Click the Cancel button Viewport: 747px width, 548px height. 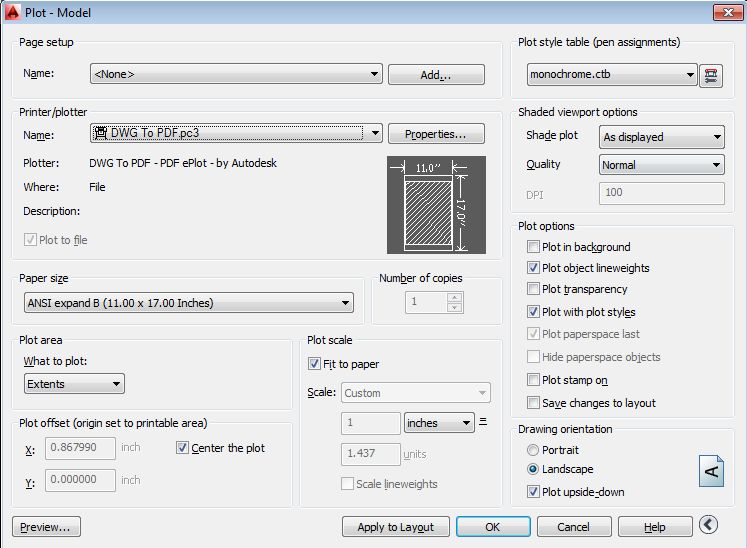click(574, 527)
